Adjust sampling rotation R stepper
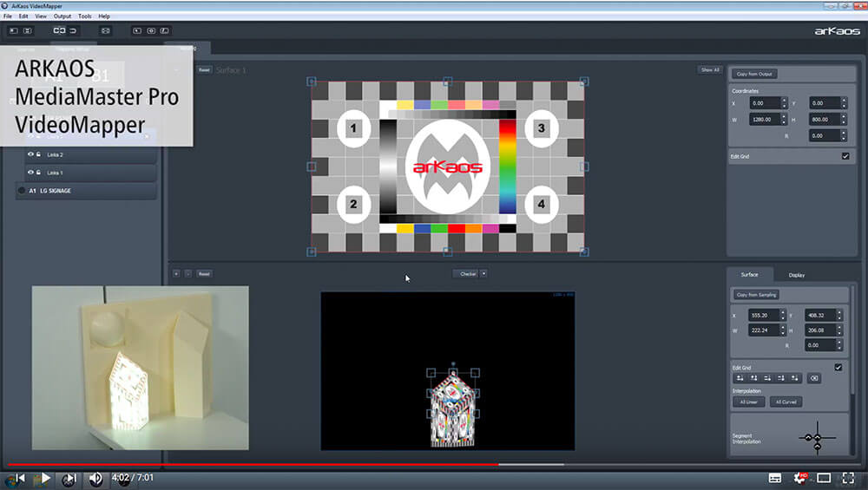The width and height of the screenshot is (868, 490). pyautogui.click(x=844, y=135)
